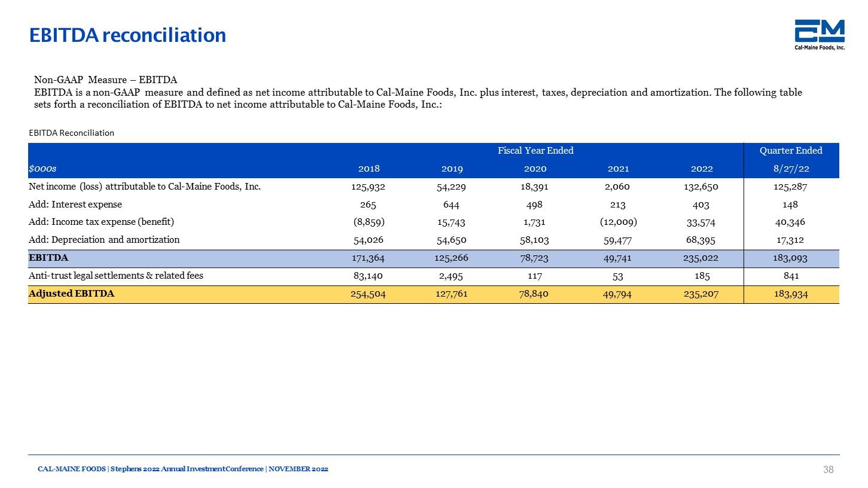The image size is (868, 488).
Task: Select the 'Quarter Ended' header
Action: click(791, 151)
